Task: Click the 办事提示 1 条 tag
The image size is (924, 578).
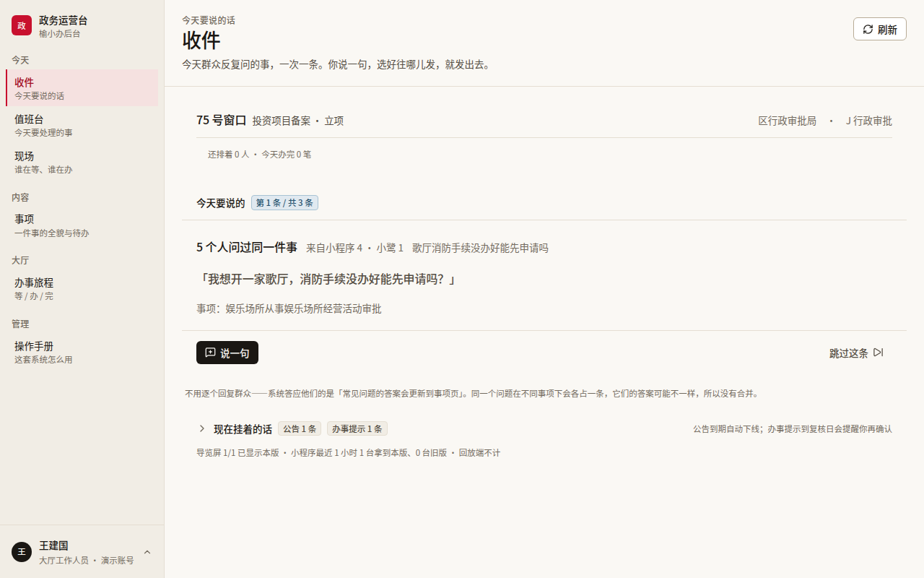Action: click(x=357, y=428)
